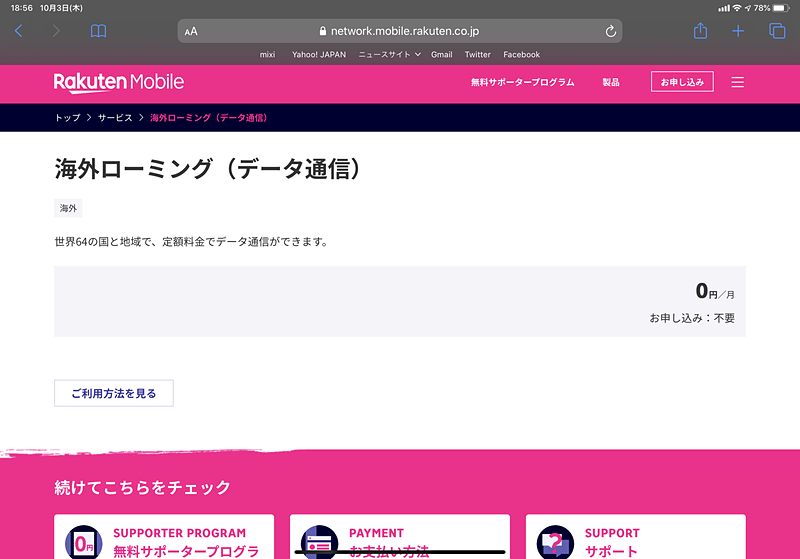Tap the support question mark icon
This screenshot has width=800, height=559.
pyautogui.click(x=555, y=543)
